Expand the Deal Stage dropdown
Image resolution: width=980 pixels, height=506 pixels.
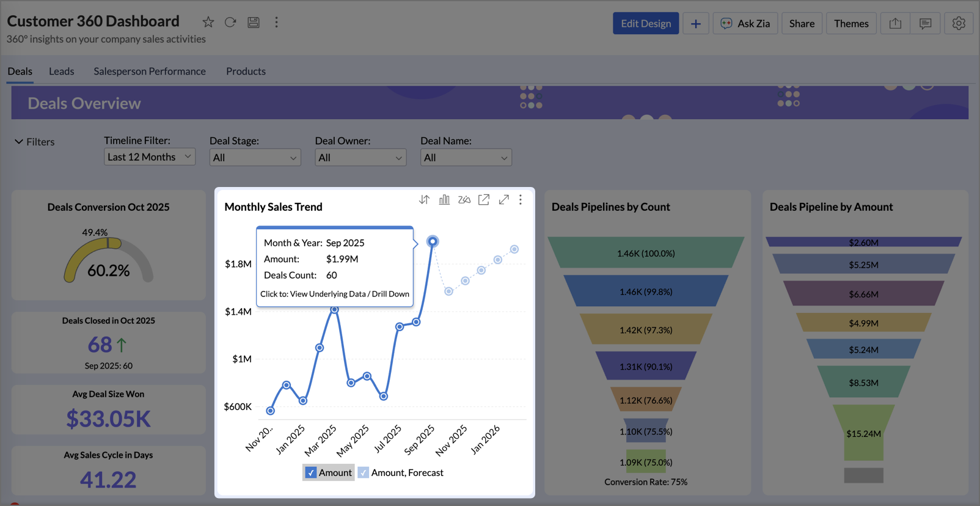coord(255,158)
